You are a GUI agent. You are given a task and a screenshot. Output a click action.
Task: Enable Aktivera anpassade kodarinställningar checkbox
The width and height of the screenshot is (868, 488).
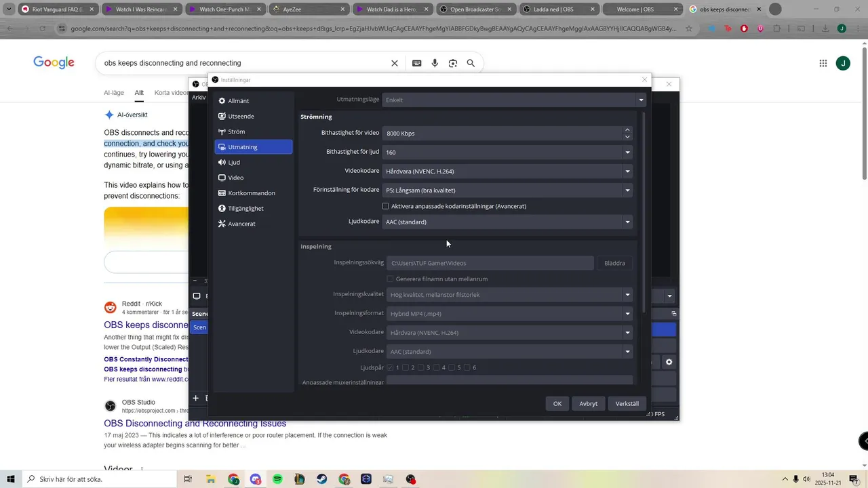[386, 206]
